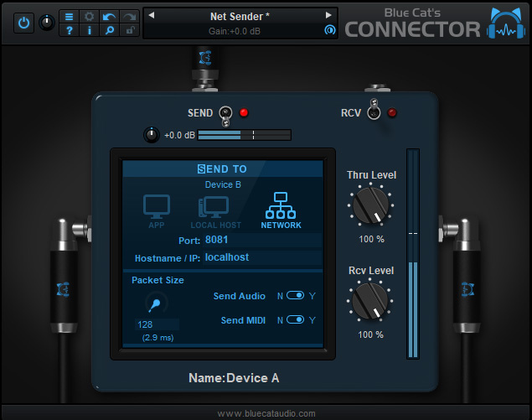The height and width of the screenshot is (420, 532).
Task: Click the Packet Size knob
Action: pos(157,303)
